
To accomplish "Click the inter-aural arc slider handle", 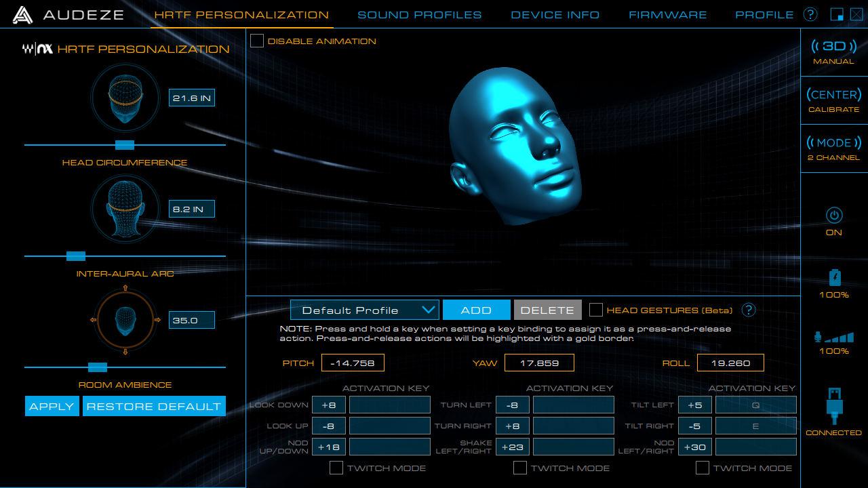I will [x=76, y=256].
